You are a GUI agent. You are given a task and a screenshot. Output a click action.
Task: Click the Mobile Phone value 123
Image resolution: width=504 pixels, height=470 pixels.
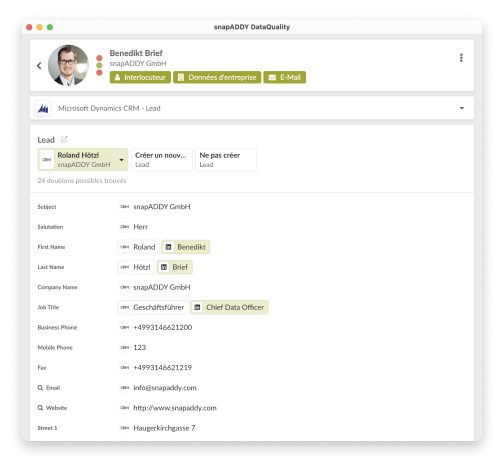(x=140, y=347)
